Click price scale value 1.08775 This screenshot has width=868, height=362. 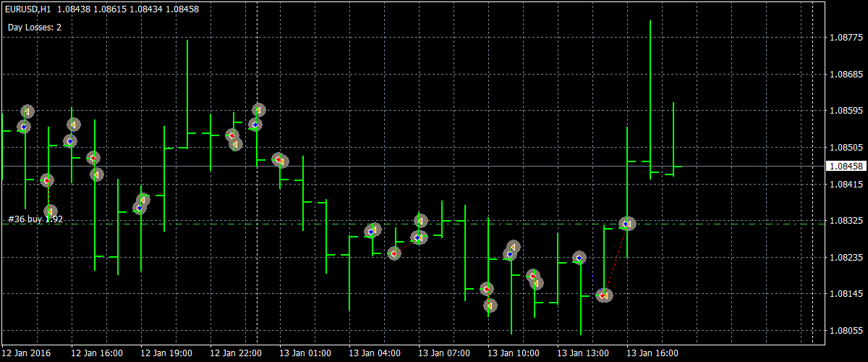pyautogui.click(x=846, y=37)
